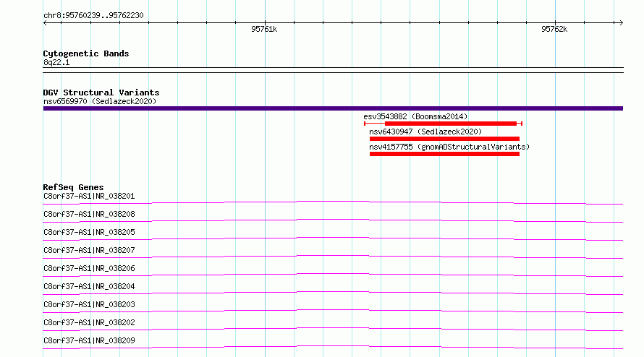This screenshot has width=644, height=357.
Task: Click the C8orf37-AS1|NR_038207 transcript label
Action: tap(89, 250)
